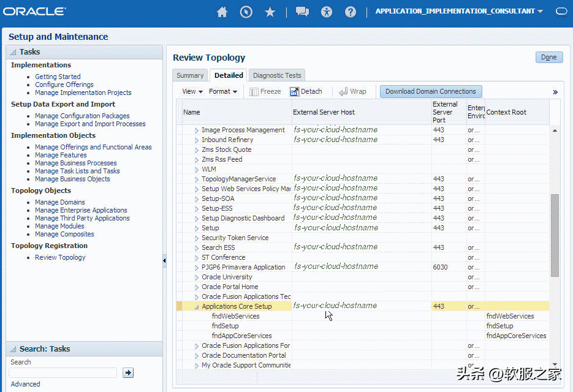Open the Manage Domains link
This screenshot has height=392, width=573.
(x=60, y=202)
